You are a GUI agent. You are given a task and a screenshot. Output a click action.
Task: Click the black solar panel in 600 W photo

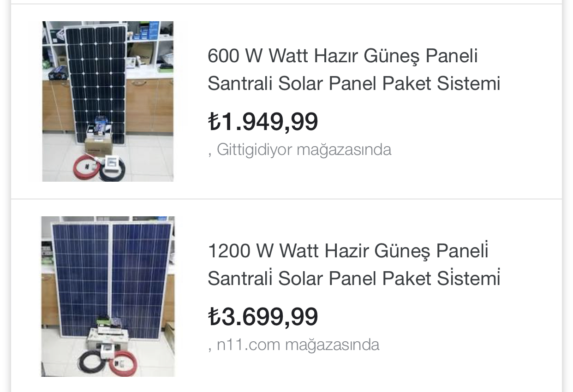coord(96,78)
